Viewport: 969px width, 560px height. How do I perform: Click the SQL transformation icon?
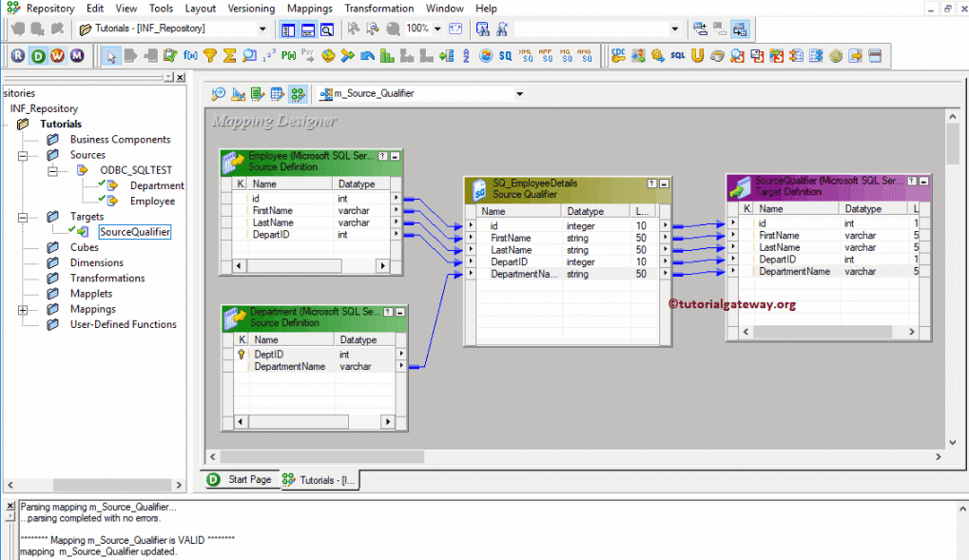[677, 56]
